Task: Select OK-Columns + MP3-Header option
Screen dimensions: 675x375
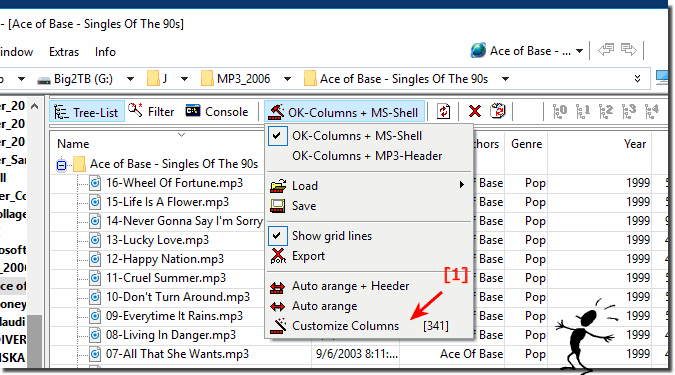Action: point(369,156)
